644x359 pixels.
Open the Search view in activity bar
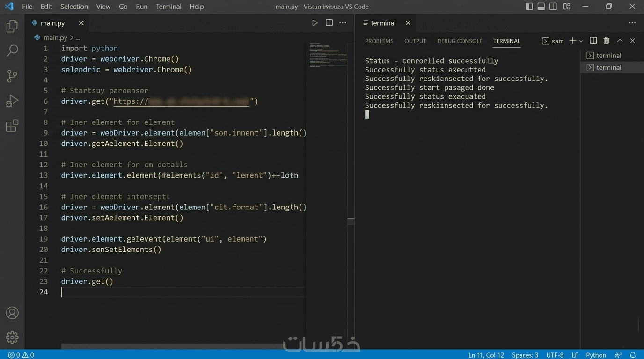pos(12,50)
